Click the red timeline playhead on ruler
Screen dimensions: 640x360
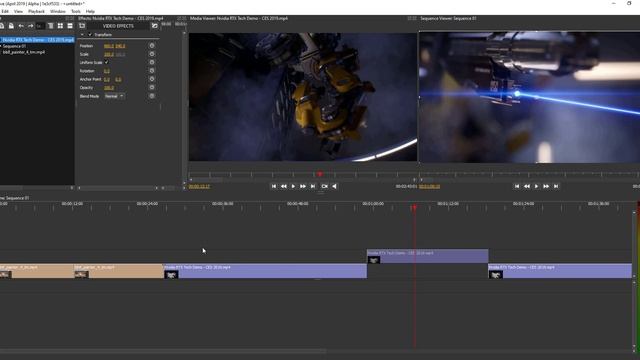coord(414,208)
